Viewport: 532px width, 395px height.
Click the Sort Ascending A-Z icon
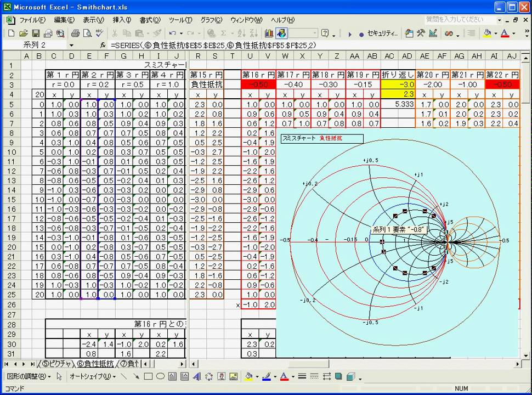(241, 33)
